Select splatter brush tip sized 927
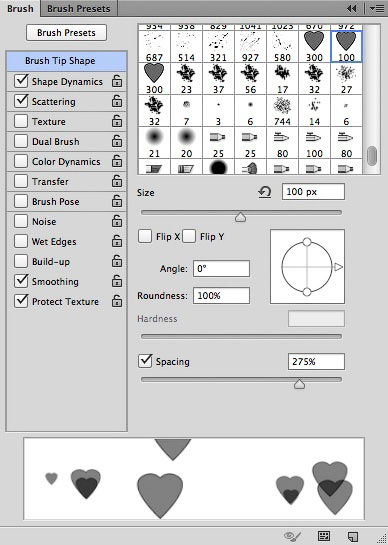 tap(250, 47)
